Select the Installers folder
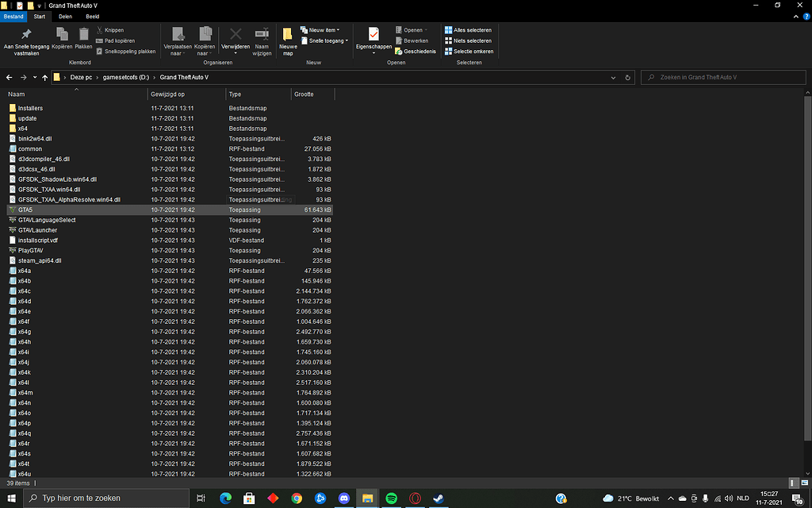Viewport: 812px width, 508px height. (170, 108)
